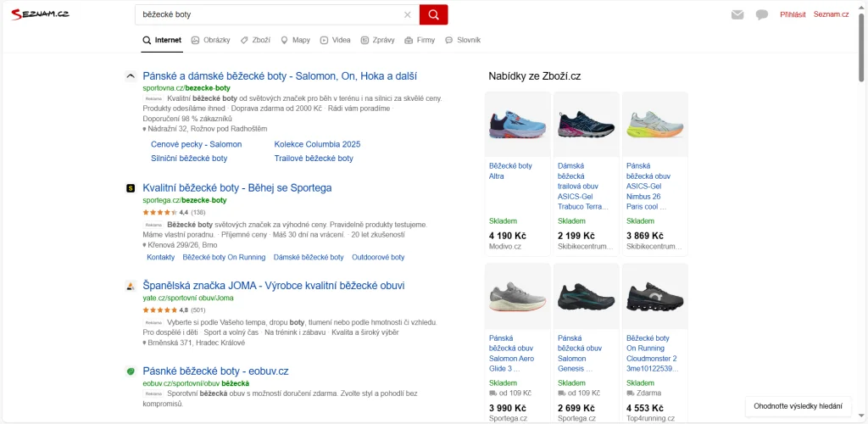Open Pánské a dámské běžecké boty result
The image size is (868, 424).
point(280,75)
